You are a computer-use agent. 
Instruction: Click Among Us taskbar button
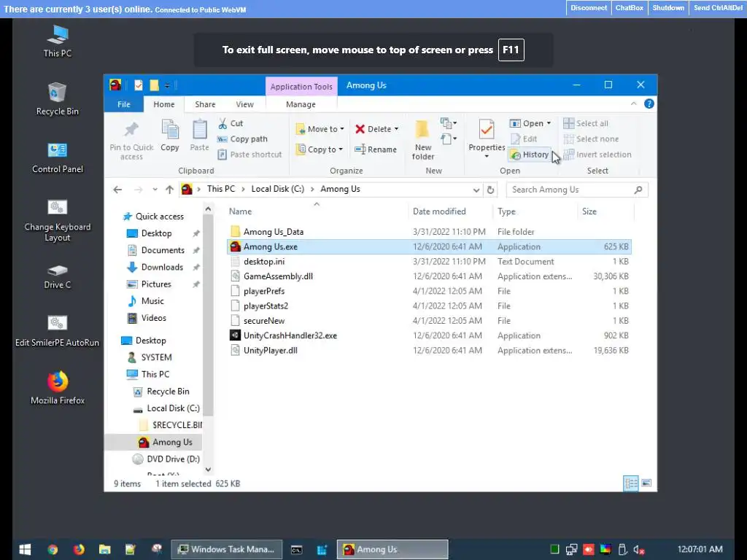coord(392,549)
